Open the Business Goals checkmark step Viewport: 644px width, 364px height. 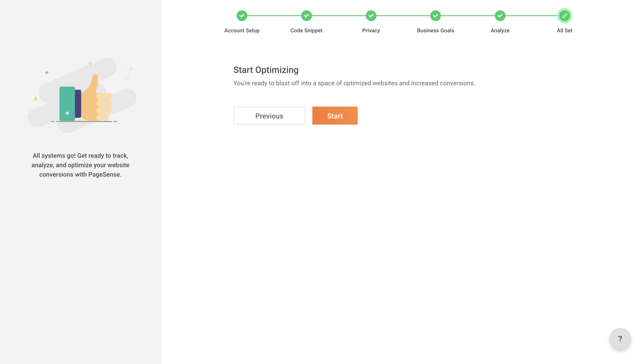pos(435,15)
